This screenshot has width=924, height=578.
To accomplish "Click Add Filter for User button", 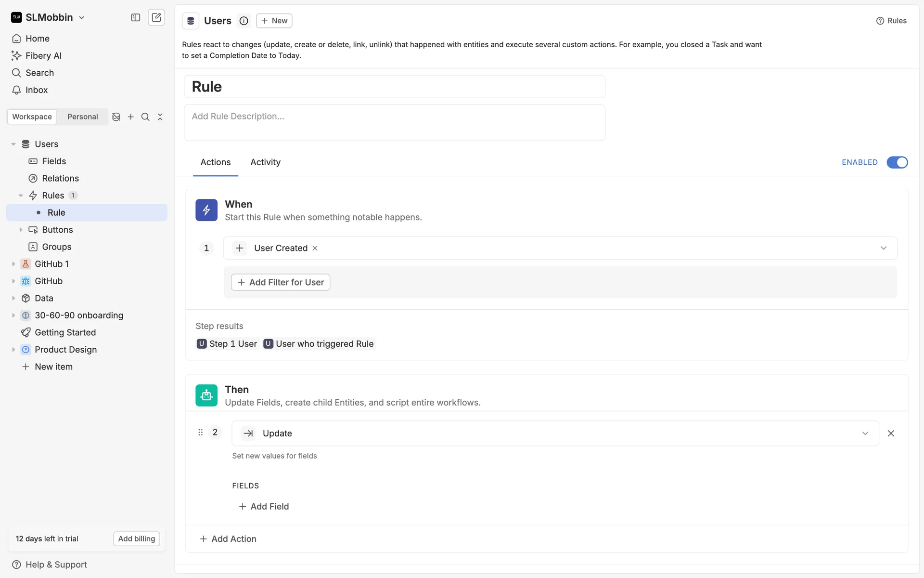I will click(x=281, y=282).
